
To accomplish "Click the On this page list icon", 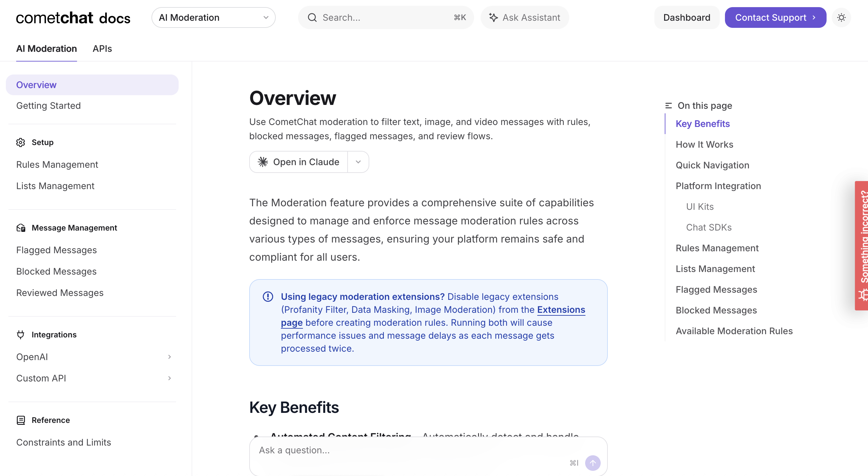I will click(x=669, y=106).
